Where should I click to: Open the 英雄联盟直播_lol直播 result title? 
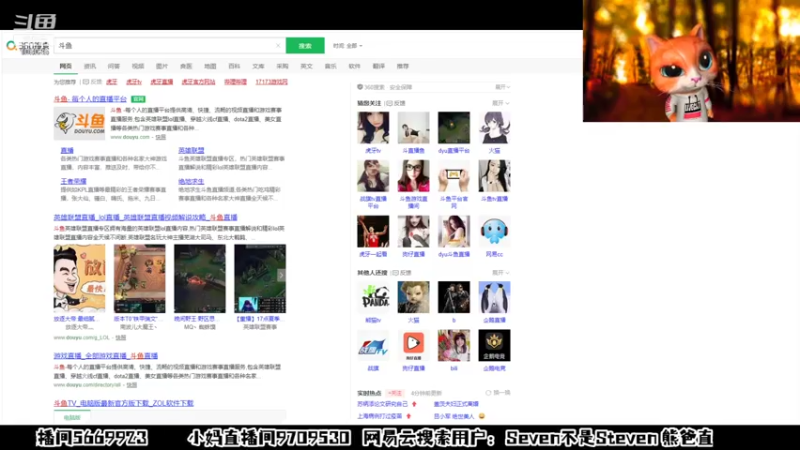tap(145, 217)
